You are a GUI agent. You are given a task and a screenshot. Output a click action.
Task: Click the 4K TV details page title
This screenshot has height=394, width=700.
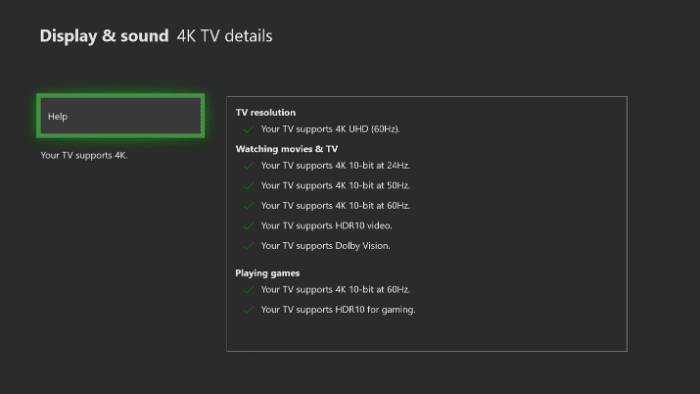pos(225,36)
